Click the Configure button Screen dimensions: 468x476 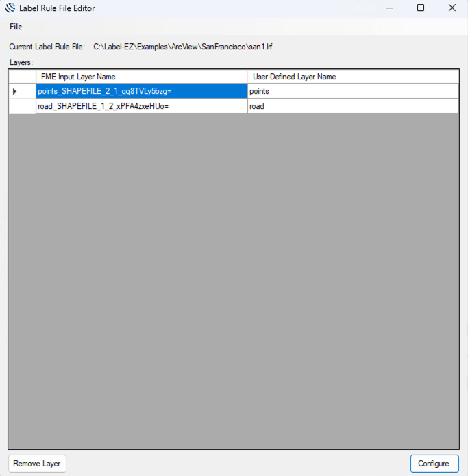click(x=434, y=464)
